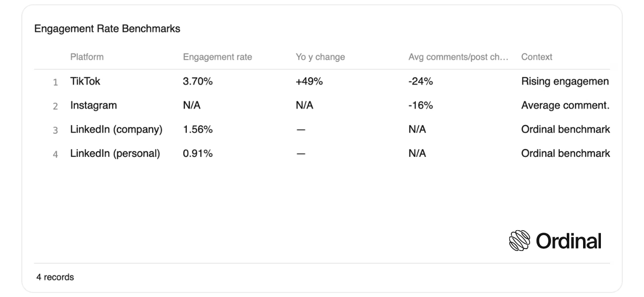Click the Context column header
Screen dimensions: 644x297
coord(537,57)
